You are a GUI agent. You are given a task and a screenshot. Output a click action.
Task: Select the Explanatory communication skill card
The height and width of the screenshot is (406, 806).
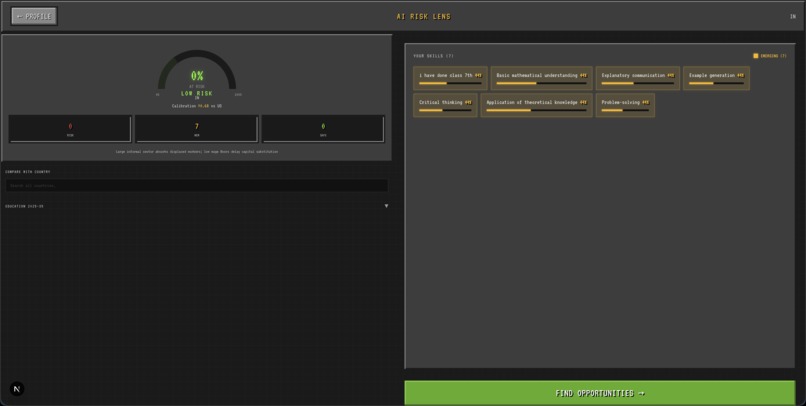tap(637, 78)
